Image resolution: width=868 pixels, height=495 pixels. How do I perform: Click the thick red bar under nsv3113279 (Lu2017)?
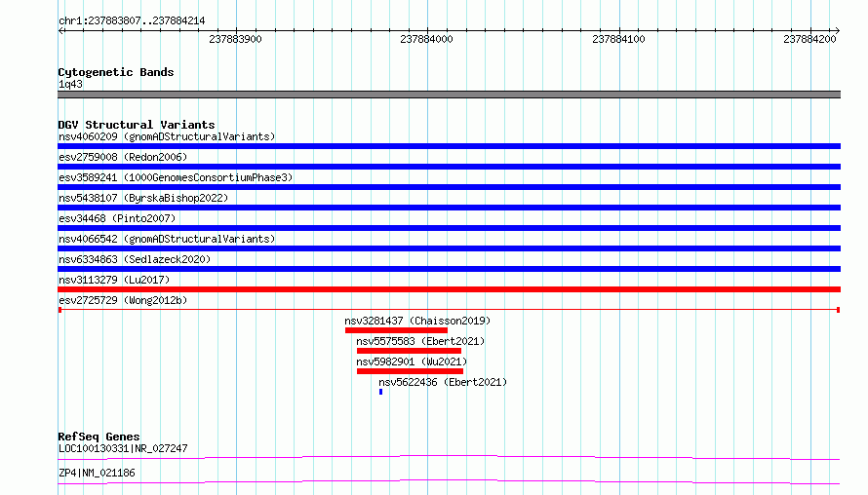449,289
